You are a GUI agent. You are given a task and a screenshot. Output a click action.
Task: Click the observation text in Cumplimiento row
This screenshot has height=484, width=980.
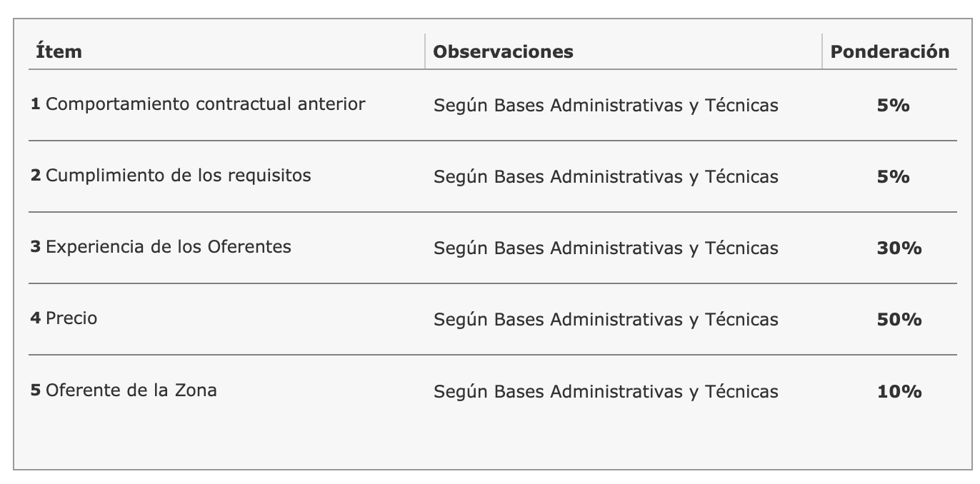606,177
